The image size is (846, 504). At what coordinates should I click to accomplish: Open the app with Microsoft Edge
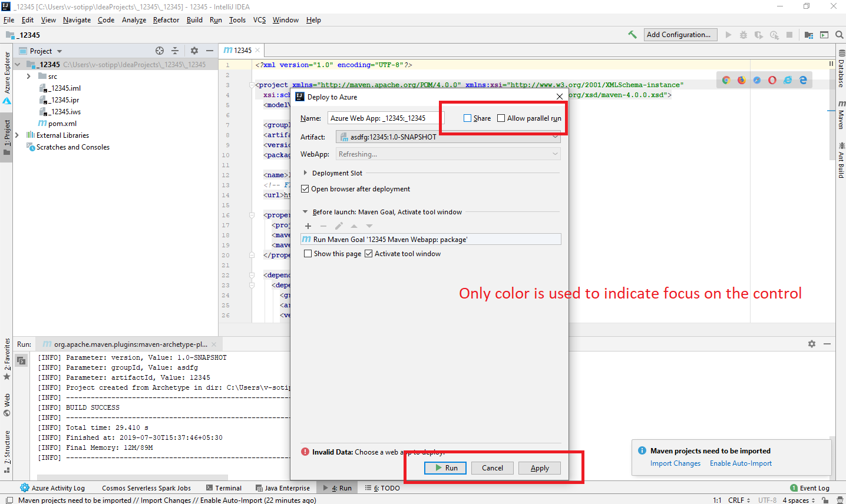802,79
